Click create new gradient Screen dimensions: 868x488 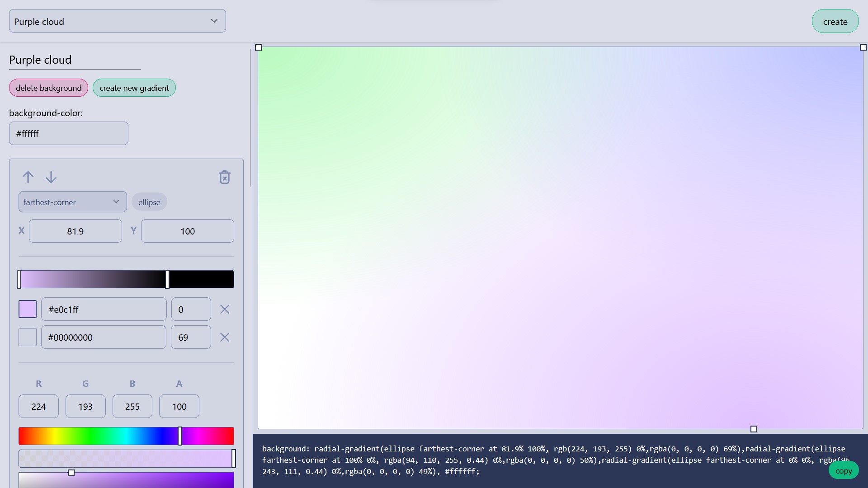pyautogui.click(x=134, y=88)
